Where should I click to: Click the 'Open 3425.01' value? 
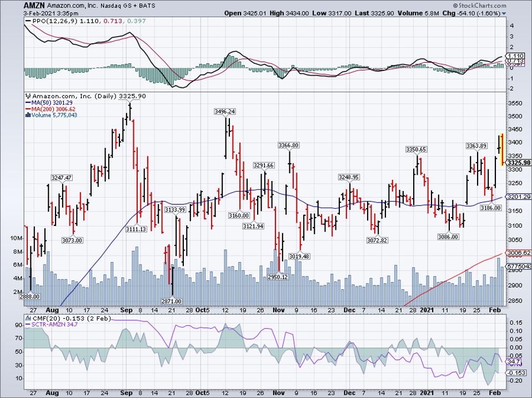click(245, 13)
